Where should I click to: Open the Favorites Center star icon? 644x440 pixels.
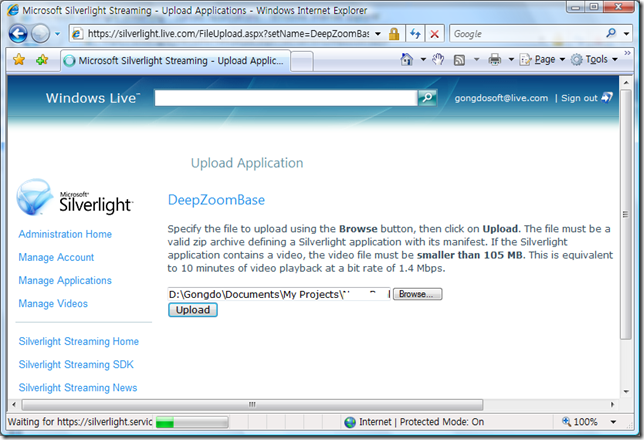coord(19,60)
